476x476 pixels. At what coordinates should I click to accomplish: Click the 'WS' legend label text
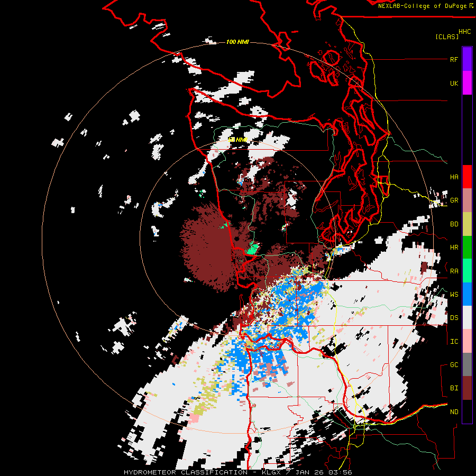coord(454,295)
